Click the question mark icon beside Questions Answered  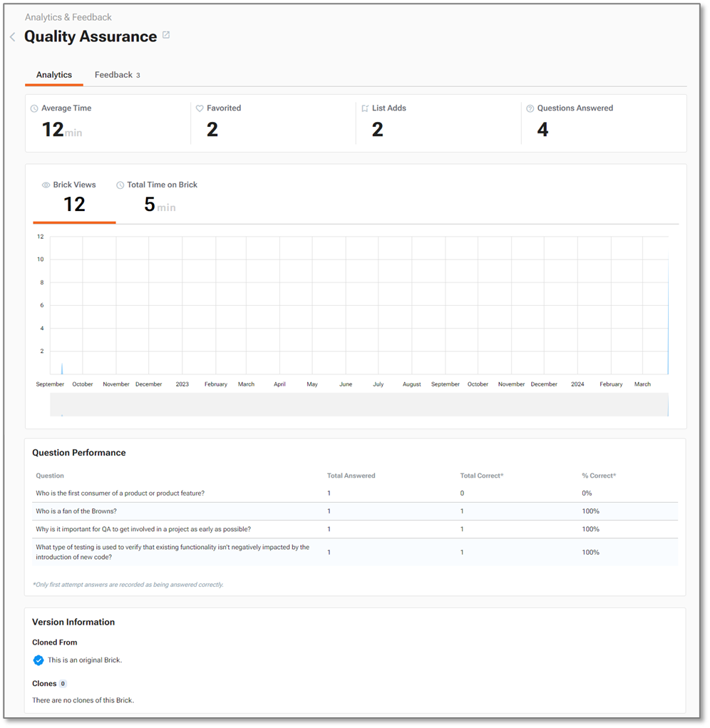[530, 108]
